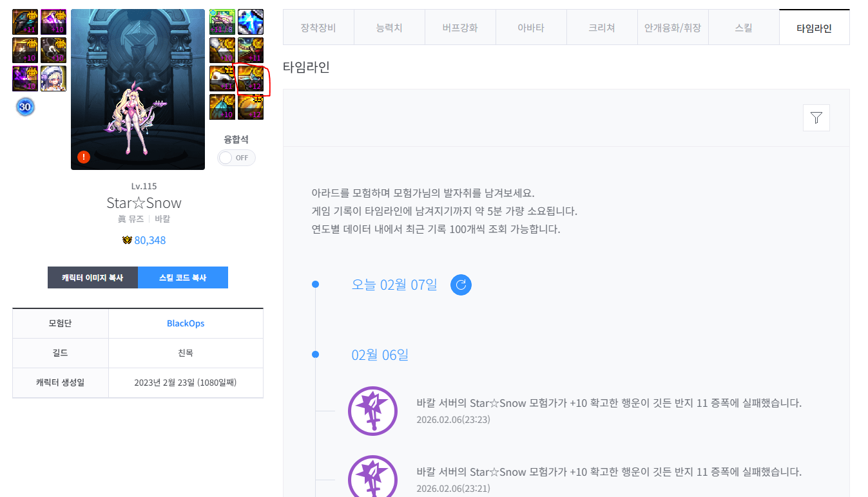Go to the 아바타 tab
The image size is (868, 497).
[x=531, y=28]
